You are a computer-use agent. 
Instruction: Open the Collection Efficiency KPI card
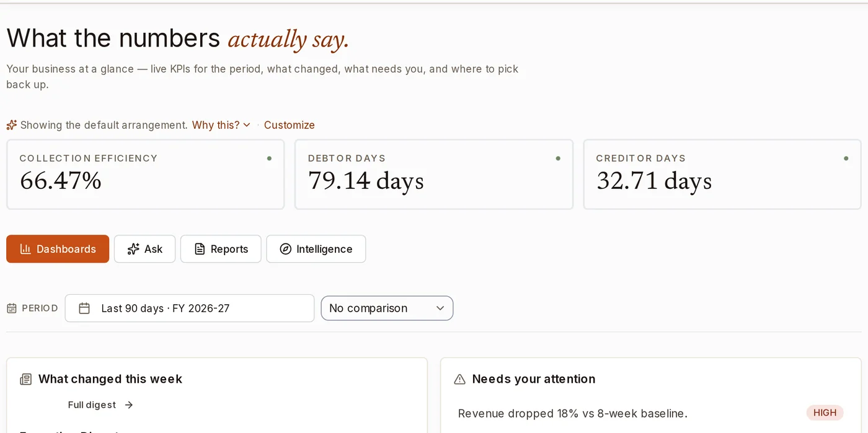[146, 174]
